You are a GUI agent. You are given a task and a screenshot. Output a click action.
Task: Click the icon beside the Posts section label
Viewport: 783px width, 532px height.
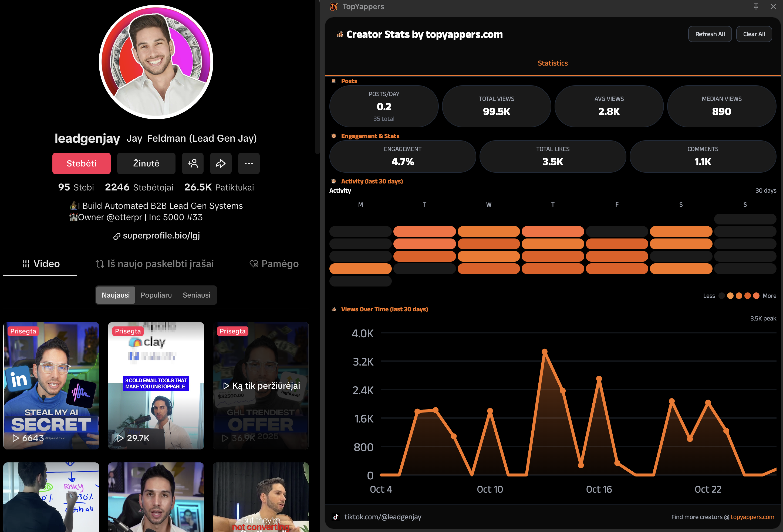coord(333,81)
